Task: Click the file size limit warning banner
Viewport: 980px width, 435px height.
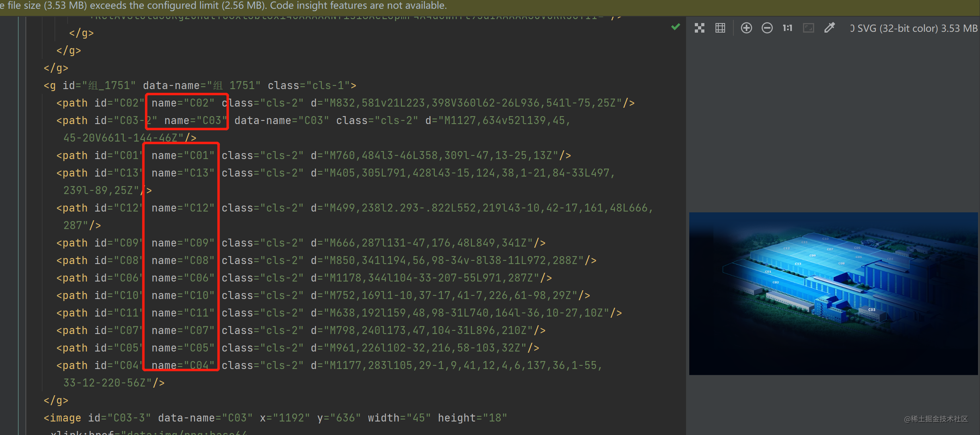Action: point(223,6)
